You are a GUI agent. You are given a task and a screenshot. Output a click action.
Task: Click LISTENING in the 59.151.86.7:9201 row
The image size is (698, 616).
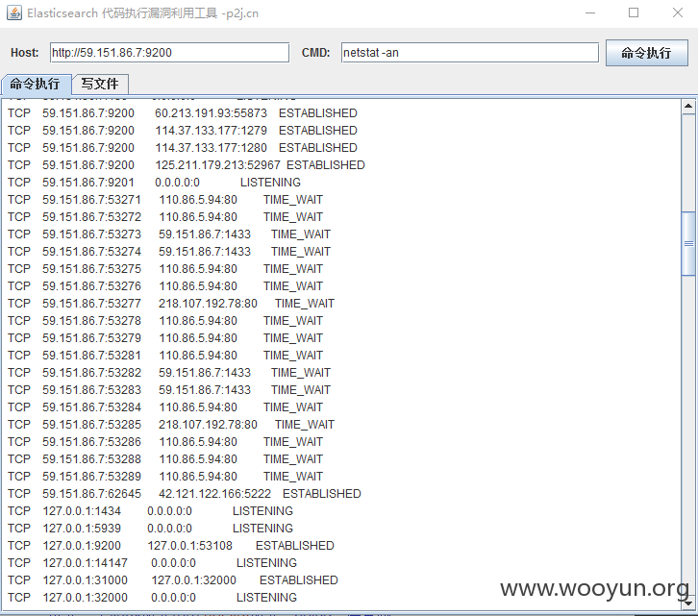click(x=271, y=183)
